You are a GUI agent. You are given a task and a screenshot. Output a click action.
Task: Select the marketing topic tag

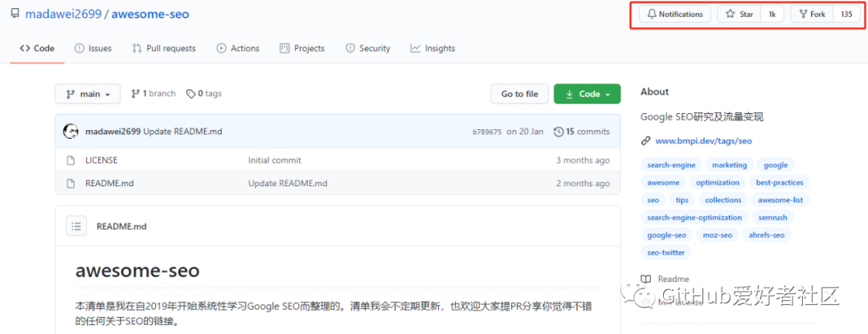click(x=729, y=165)
